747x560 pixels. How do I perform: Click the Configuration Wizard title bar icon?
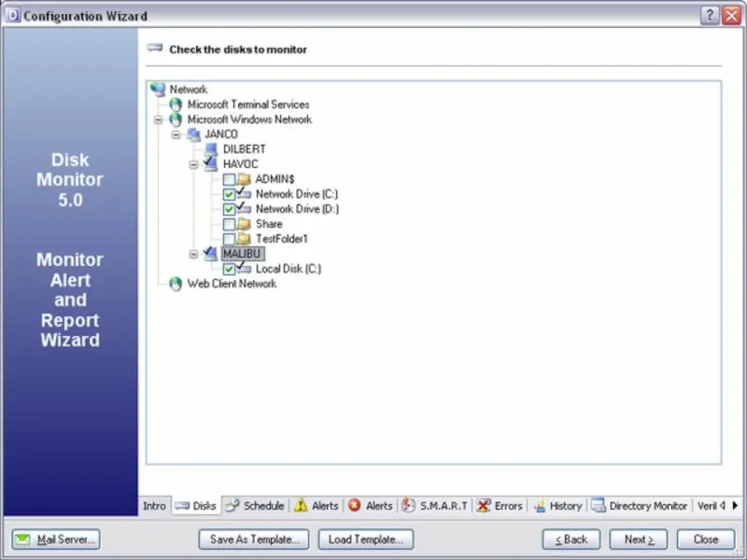pyautogui.click(x=13, y=15)
